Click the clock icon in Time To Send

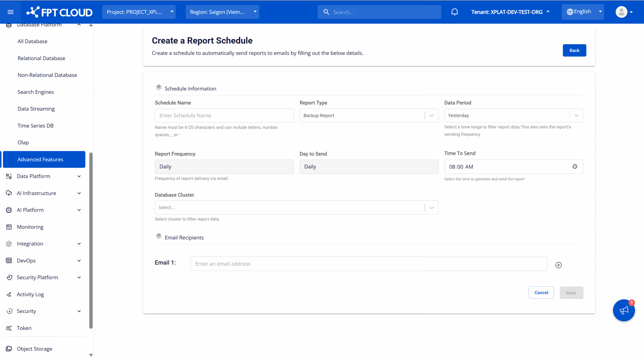click(x=575, y=166)
